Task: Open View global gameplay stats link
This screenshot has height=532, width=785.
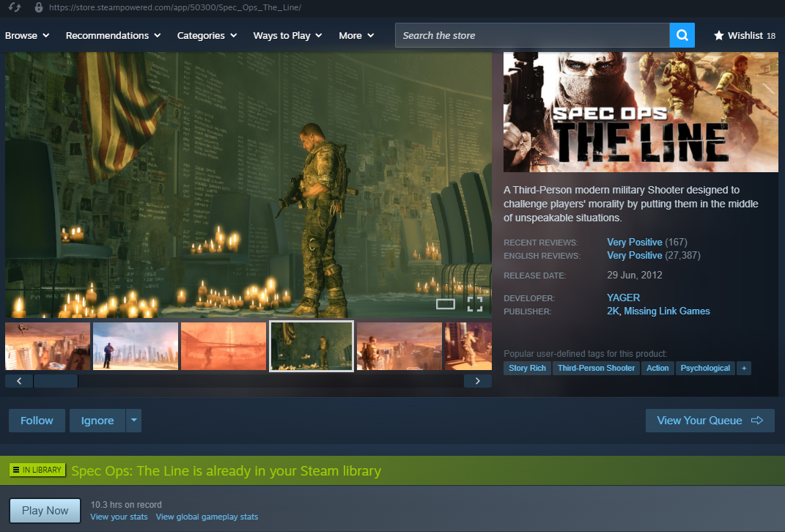Action: (207, 517)
